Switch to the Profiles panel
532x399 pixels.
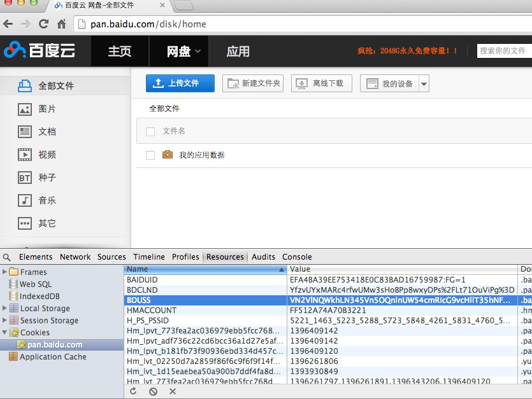point(185,257)
